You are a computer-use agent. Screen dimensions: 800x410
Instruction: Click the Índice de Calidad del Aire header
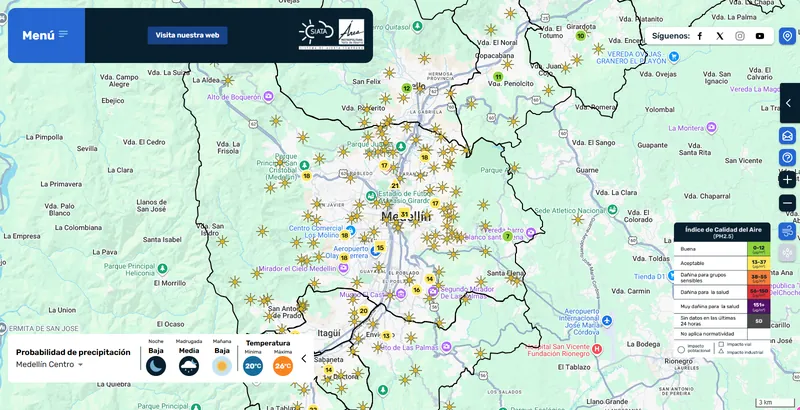pyautogui.click(x=722, y=232)
